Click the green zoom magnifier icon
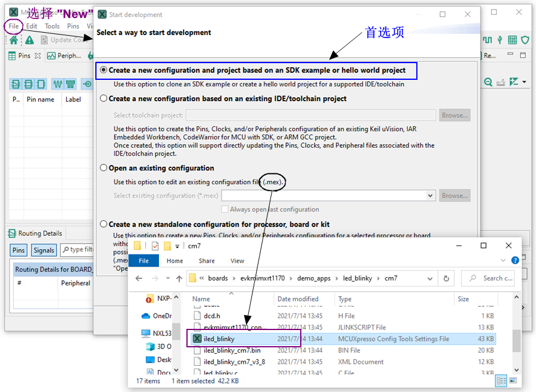The width and height of the screenshot is (536, 392). click(488, 82)
